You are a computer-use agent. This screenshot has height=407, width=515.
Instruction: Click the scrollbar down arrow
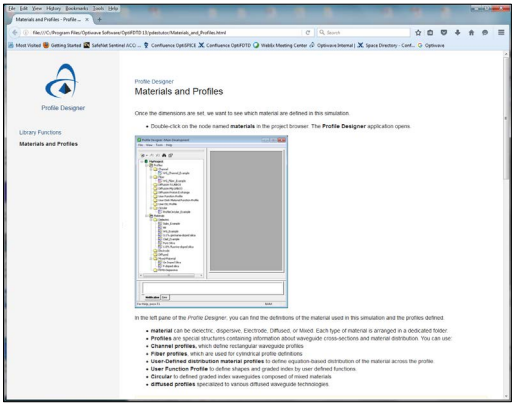pos(506,396)
